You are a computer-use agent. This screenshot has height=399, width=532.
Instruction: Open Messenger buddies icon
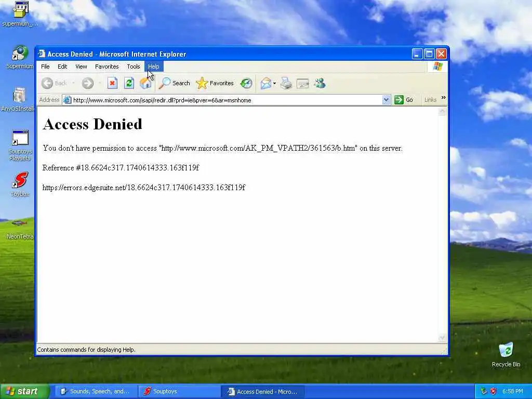coord(320,83)
